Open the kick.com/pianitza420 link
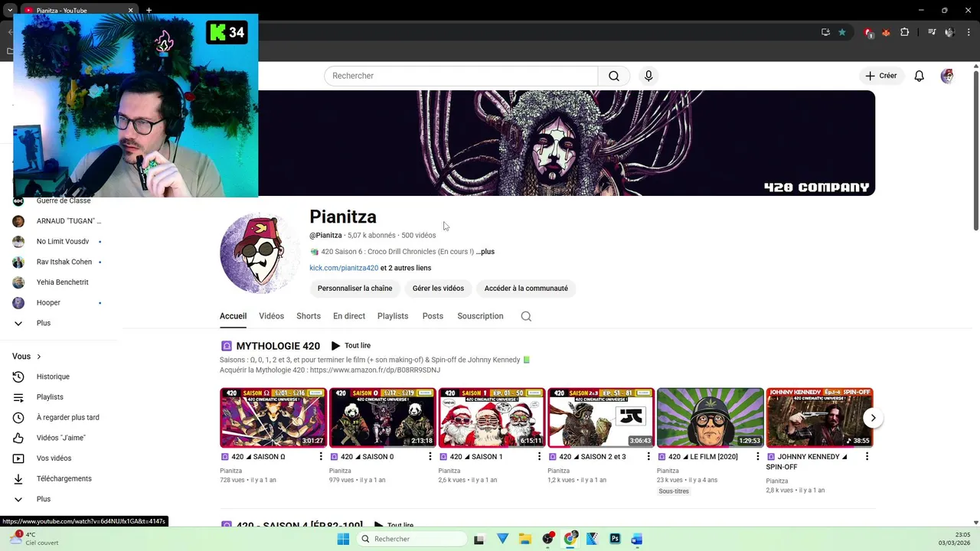 (344, 268)
